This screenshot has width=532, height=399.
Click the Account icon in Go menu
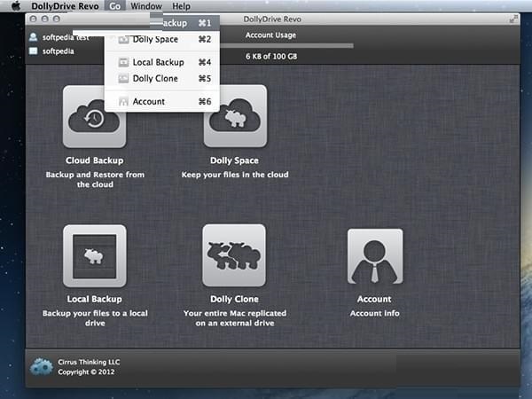[x=123, y=101]
